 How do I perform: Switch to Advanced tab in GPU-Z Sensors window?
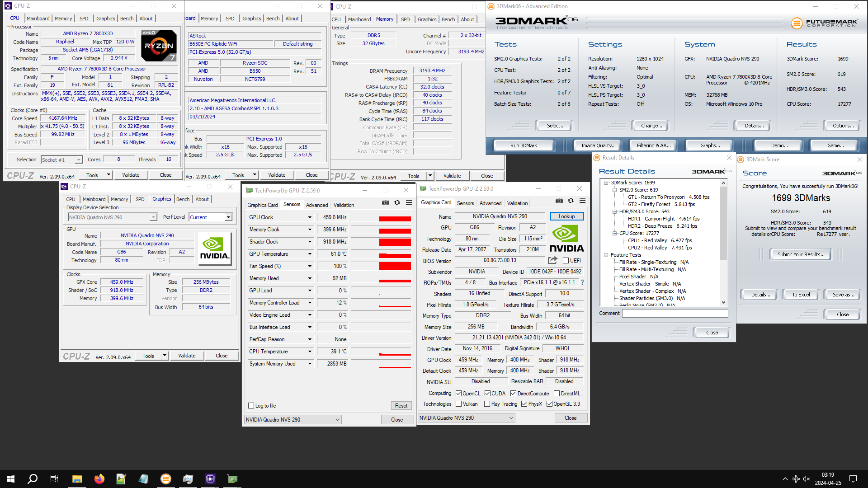coord(317,205)
